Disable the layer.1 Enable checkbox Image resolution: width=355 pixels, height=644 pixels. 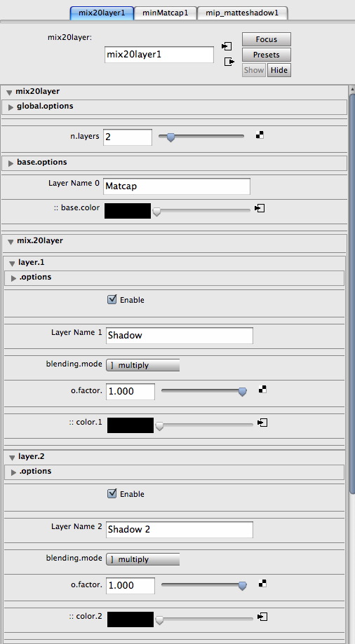112,299
